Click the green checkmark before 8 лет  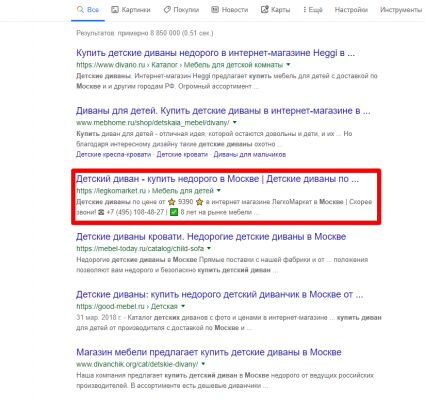[174, 212]
